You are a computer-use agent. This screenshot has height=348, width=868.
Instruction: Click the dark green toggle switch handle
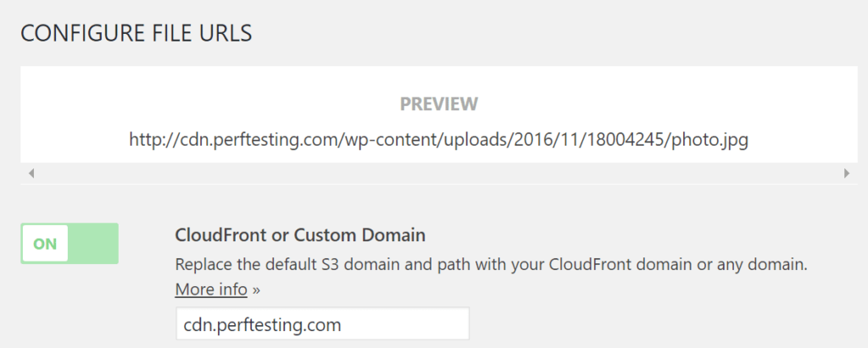[x=93, y=244]
